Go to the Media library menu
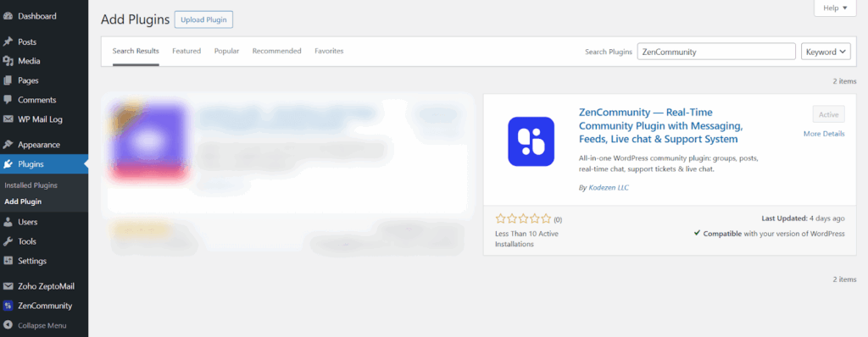Viewport: 868px width, 337px height. [x=44, y=62]
